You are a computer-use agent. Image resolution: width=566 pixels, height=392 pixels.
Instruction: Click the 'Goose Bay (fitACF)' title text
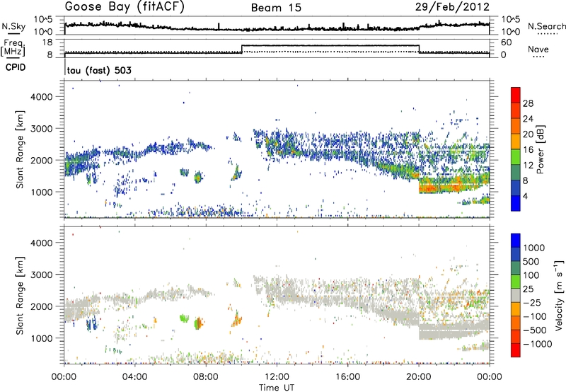pyautogui.click(x=125, y=7)
